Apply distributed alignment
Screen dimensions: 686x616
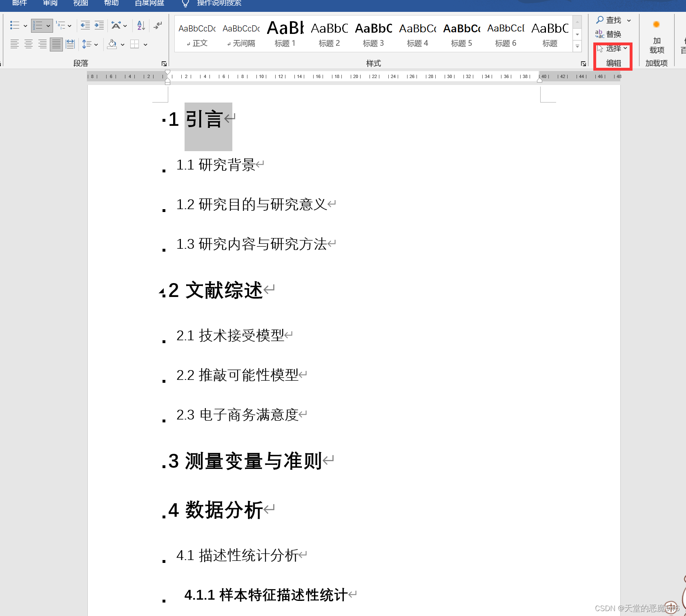coord(70,44)
